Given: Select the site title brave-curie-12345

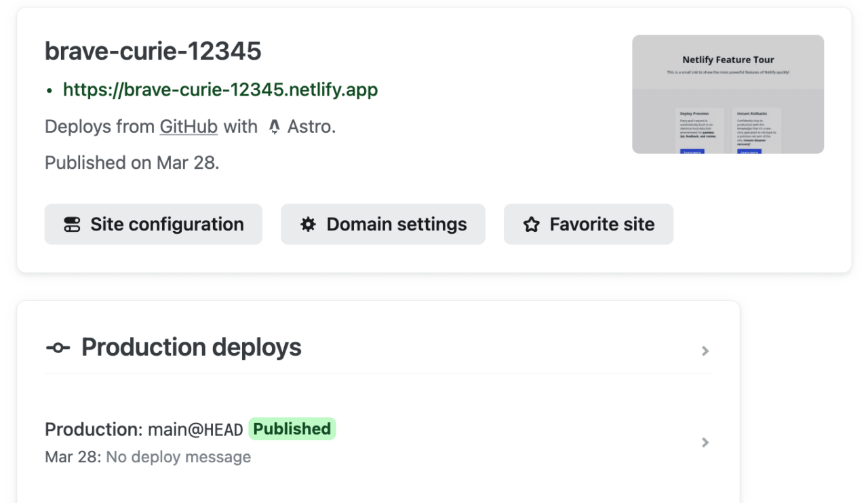Looking at the screenshot, I should coord(153,51).
